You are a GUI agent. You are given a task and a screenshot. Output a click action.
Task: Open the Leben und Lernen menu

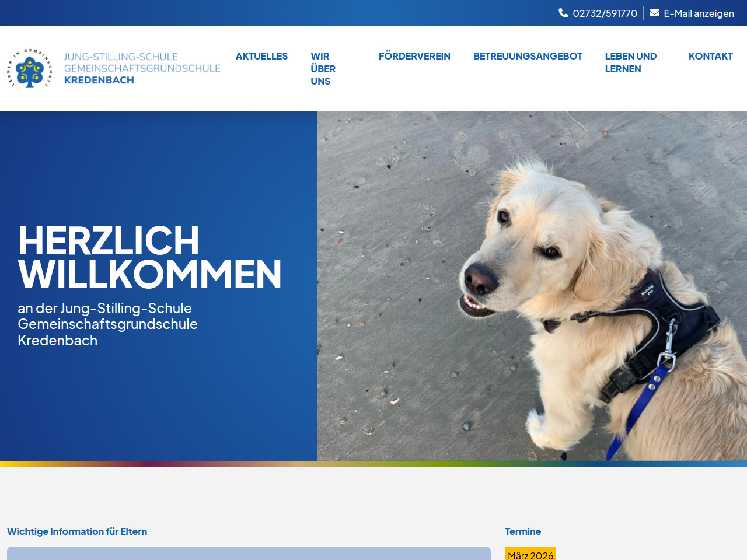[630, 62]
